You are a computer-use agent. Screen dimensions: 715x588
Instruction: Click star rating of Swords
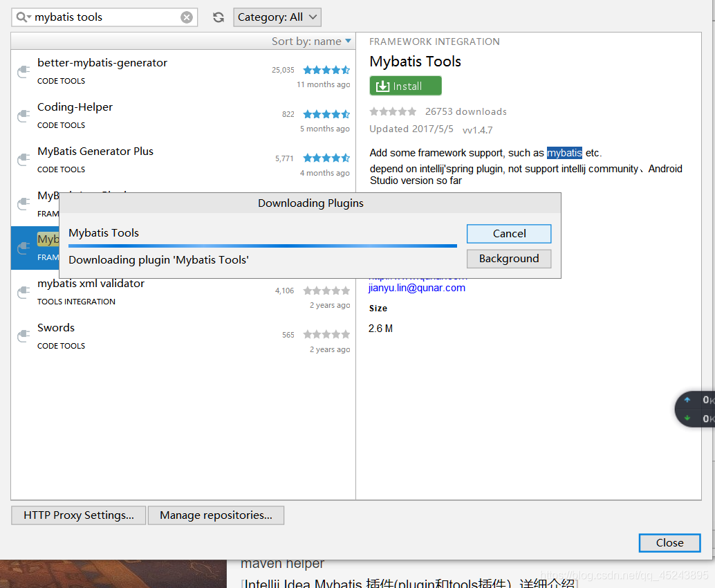click(x=326, y=334)
